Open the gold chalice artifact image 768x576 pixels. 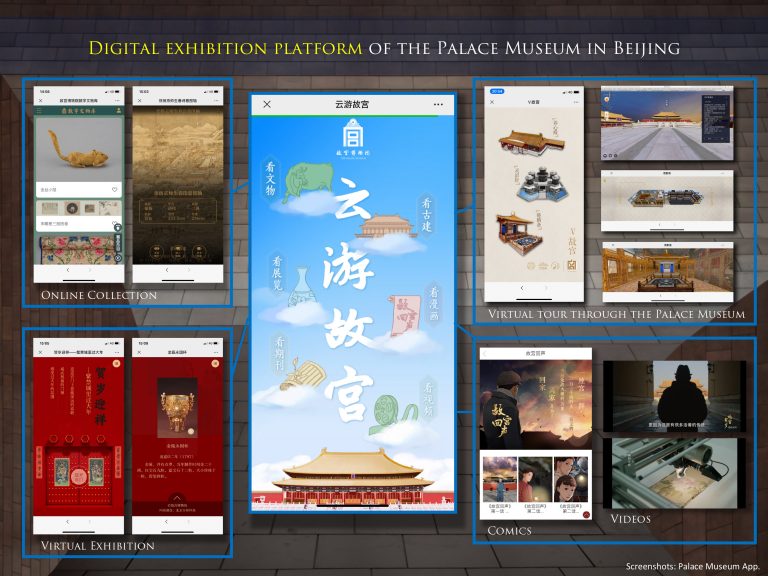[x=177, y=408]
